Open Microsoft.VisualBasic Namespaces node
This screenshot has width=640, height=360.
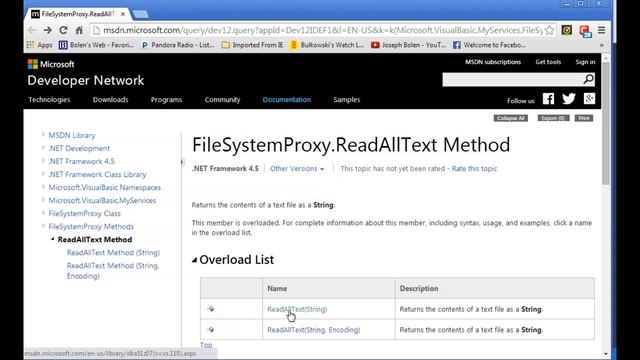coord(104,187)
